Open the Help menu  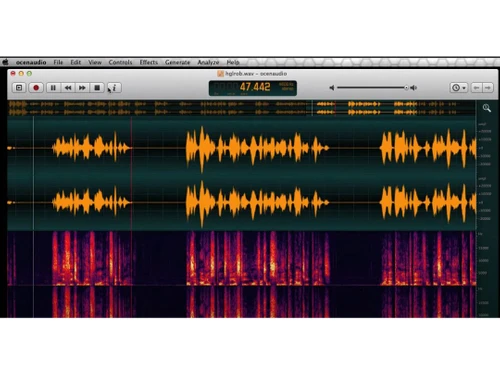233,62
